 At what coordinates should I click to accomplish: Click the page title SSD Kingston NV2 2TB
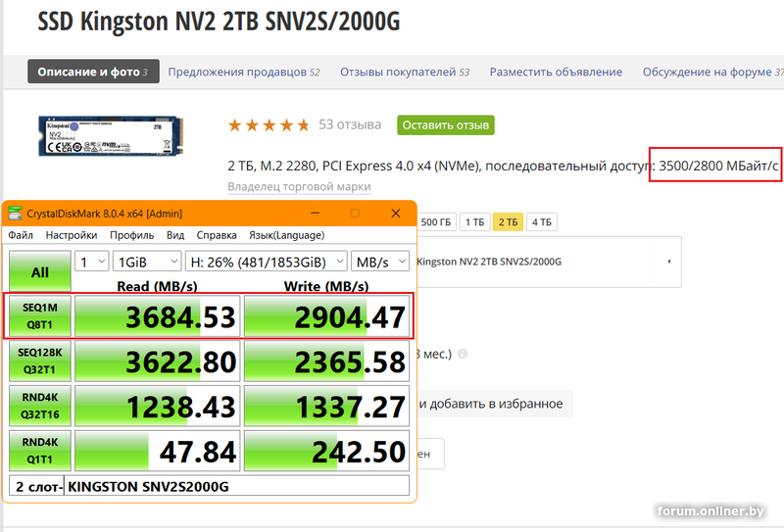coord(219,22)
